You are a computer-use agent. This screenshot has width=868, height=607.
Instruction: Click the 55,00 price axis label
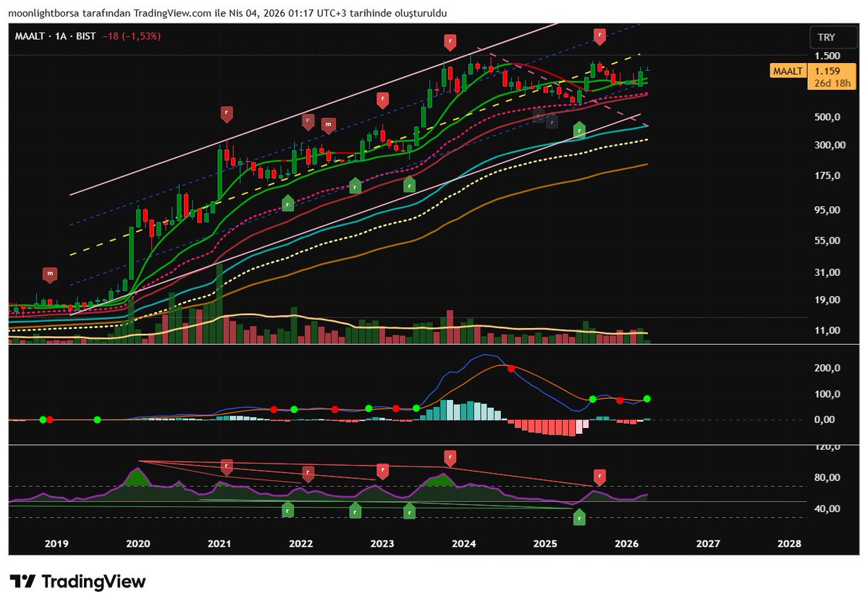tap(827, 241)
